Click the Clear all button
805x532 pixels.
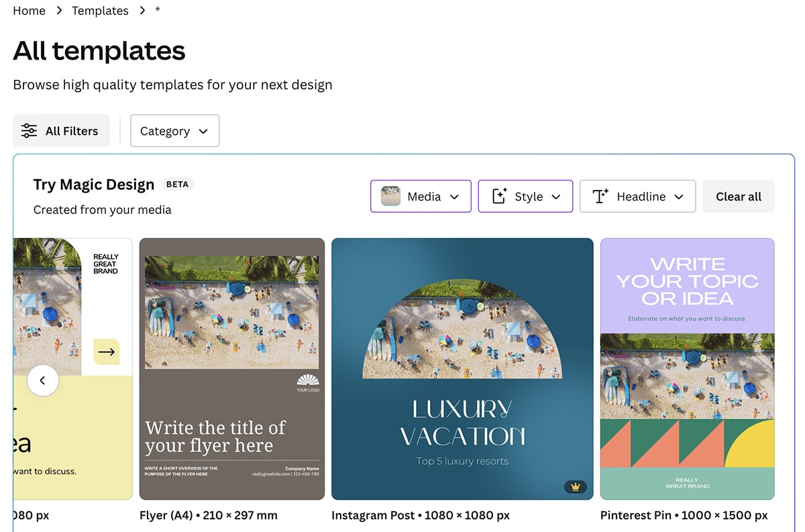739,197
